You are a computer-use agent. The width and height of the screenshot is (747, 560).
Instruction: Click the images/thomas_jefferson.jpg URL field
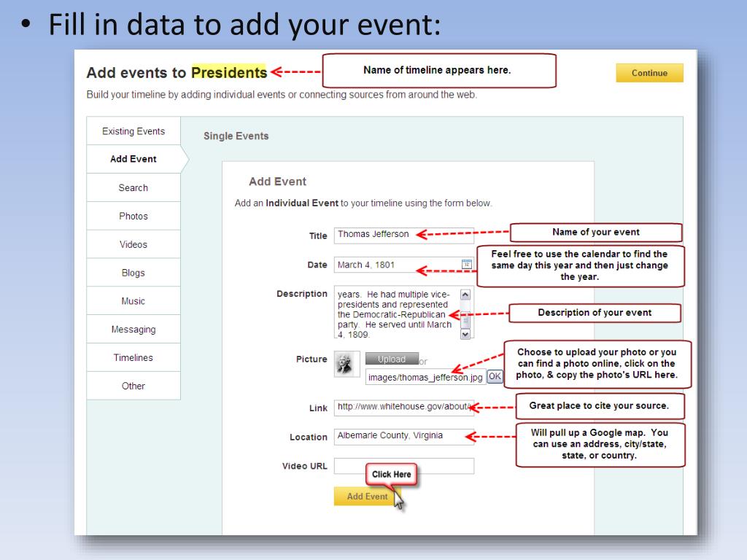[425, 377]
